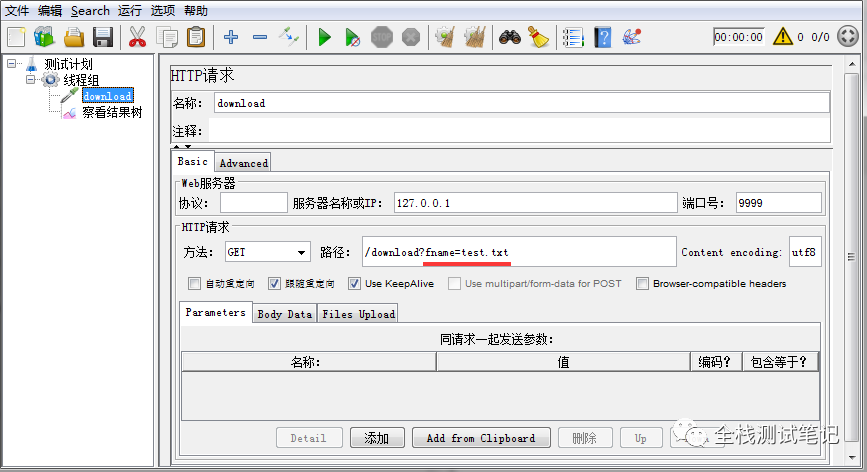Image resolution: width=867 pixels, height=472 pixels.
Task: Click the Copy icon
Action: 167,37
